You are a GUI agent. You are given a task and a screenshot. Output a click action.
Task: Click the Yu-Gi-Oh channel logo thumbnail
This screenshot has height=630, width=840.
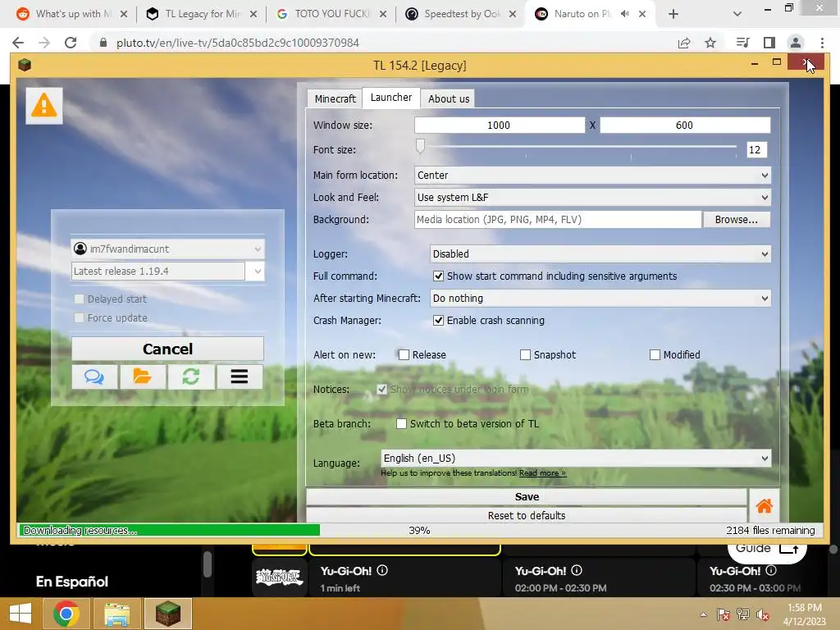(x=279, y=577)
